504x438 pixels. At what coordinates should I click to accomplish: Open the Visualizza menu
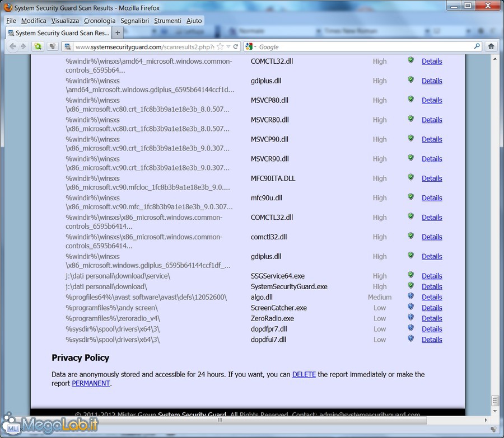(x=65, y=21)
